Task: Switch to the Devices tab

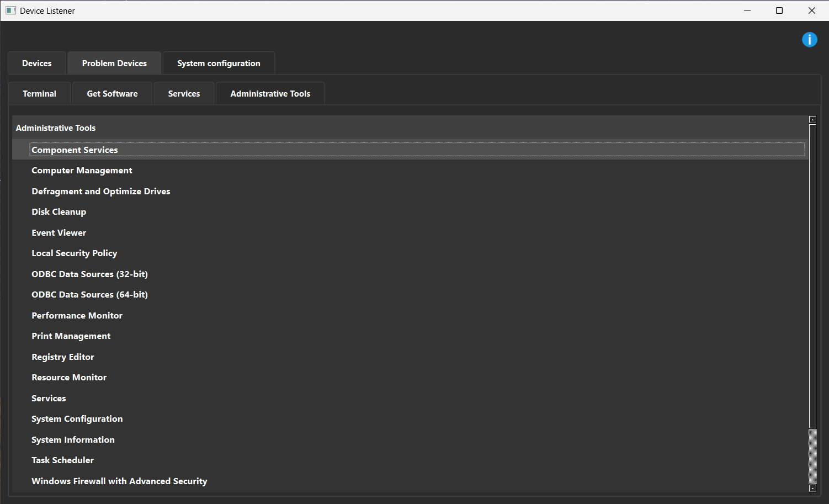Action: click(37, 63)
